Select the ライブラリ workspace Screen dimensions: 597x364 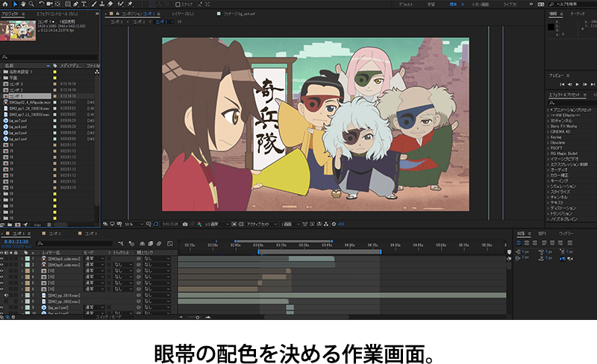510,4
